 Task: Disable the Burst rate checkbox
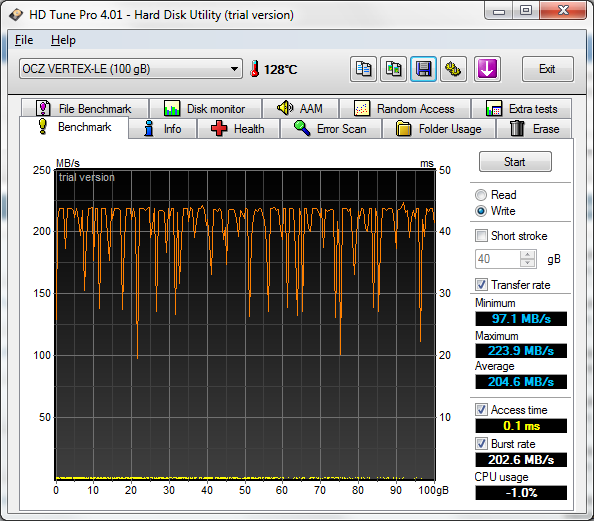coord(481,444)
